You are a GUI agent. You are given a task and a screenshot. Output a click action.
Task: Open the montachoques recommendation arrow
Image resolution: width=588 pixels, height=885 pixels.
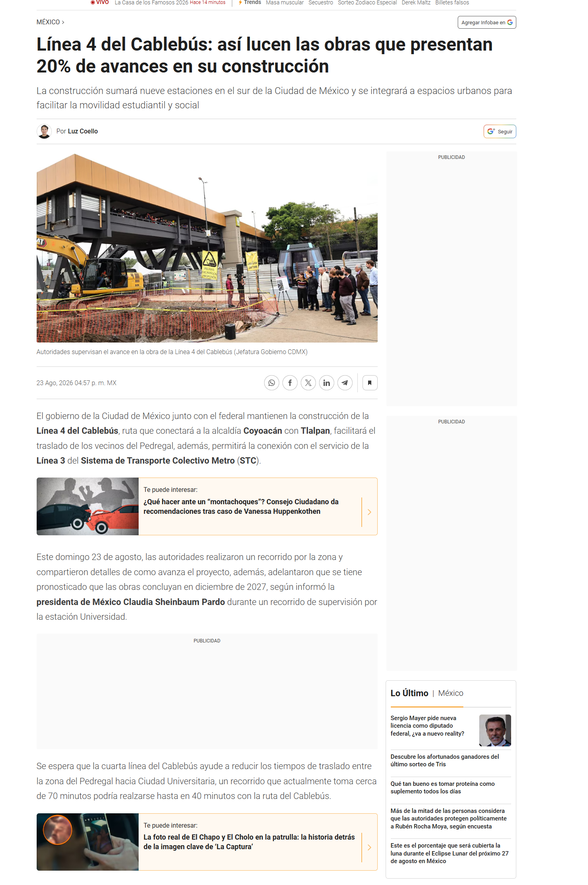coord(369,512)
